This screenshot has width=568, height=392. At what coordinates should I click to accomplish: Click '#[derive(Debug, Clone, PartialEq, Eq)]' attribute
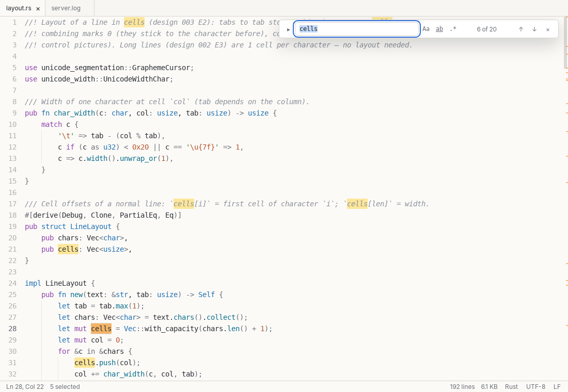click(x=103, y=216)
